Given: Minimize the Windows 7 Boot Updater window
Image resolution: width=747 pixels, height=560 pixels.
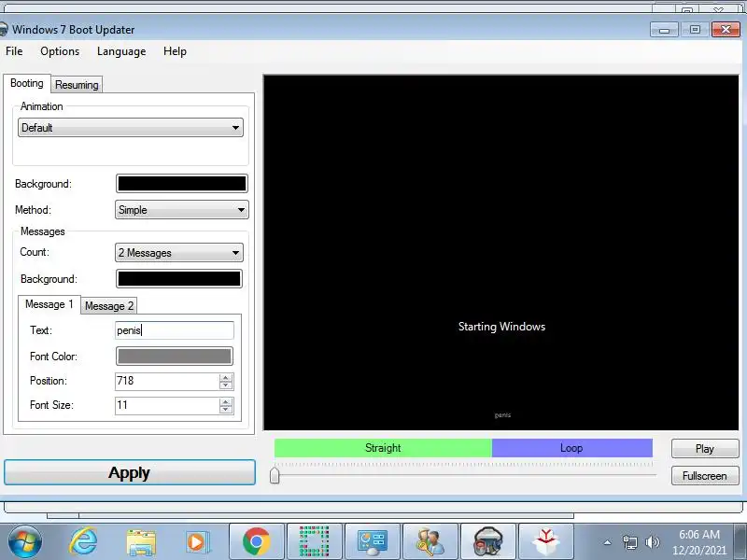Looking at the screenshot, I should tap(665, 30).
